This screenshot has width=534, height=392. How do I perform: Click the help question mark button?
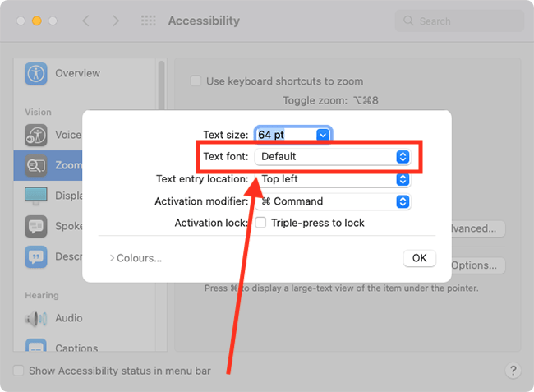point(513,370)
